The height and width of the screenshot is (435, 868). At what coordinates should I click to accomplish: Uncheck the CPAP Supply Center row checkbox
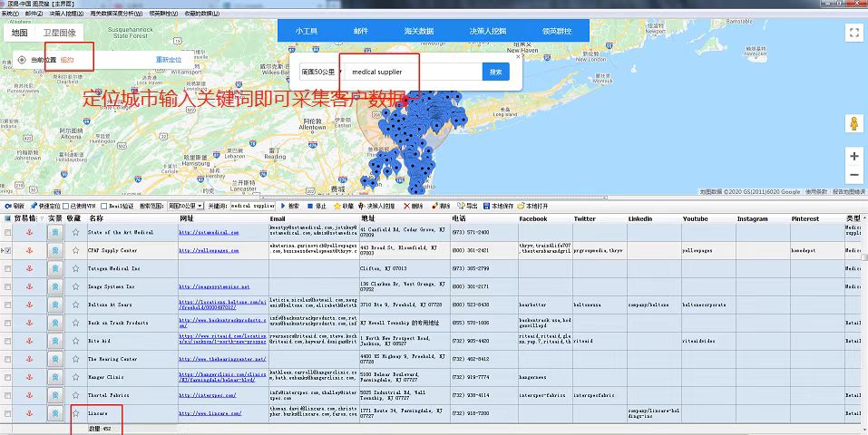(x=8, y=250)
